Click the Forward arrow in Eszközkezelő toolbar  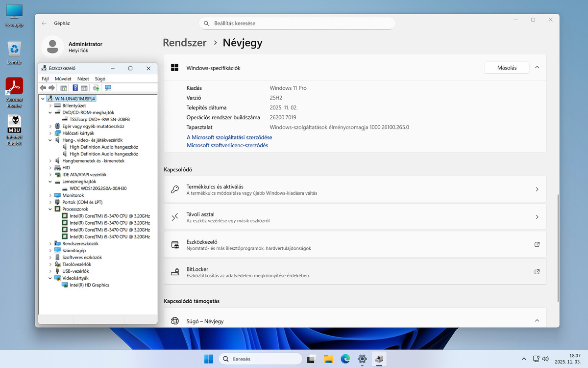(x=51, y=88)
